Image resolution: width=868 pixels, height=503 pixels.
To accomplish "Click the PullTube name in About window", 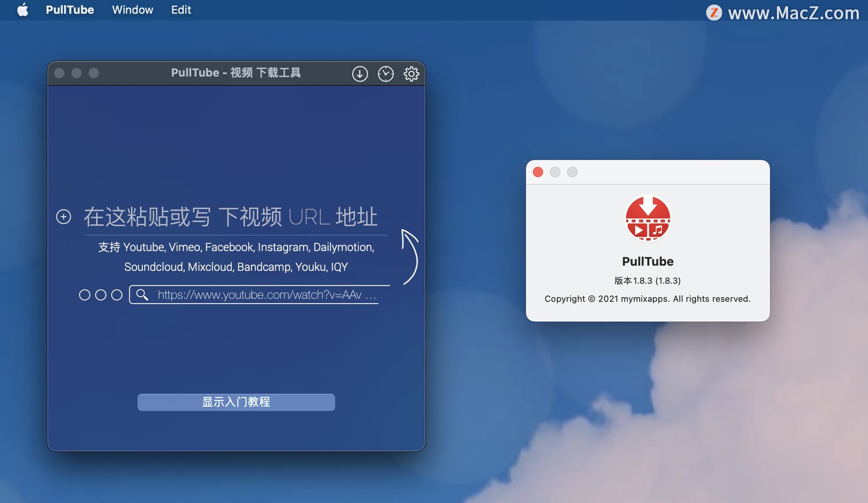I will [x=648, y=261].
